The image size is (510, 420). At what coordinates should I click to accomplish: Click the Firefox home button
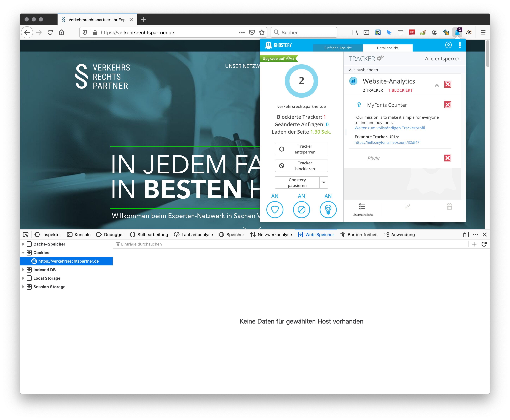(x=61, y=32)
